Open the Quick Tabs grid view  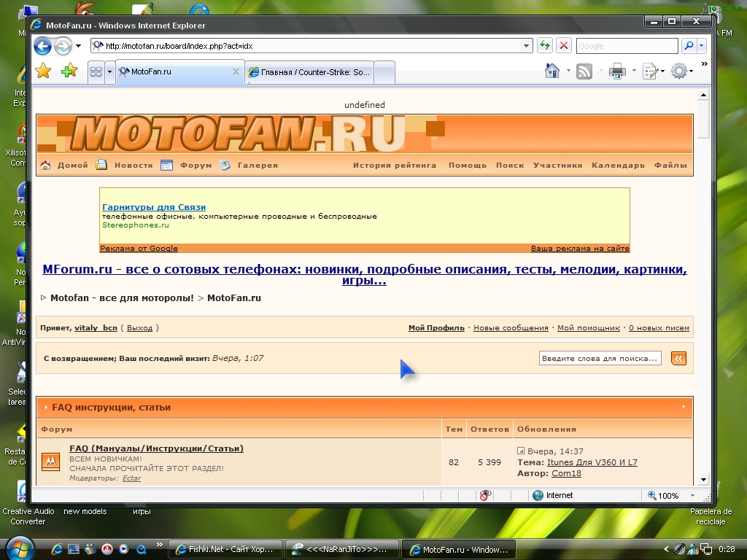pos(96,72)
